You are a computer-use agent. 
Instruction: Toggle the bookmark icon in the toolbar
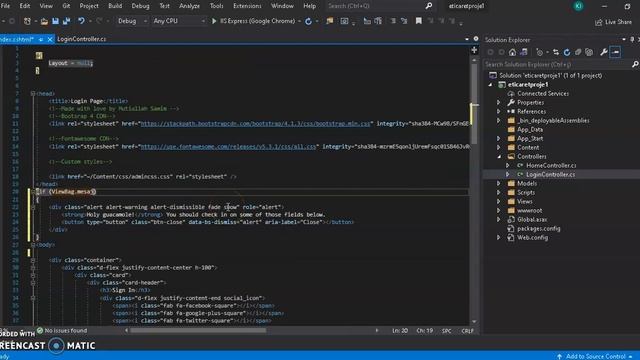(x=419, y=21)
